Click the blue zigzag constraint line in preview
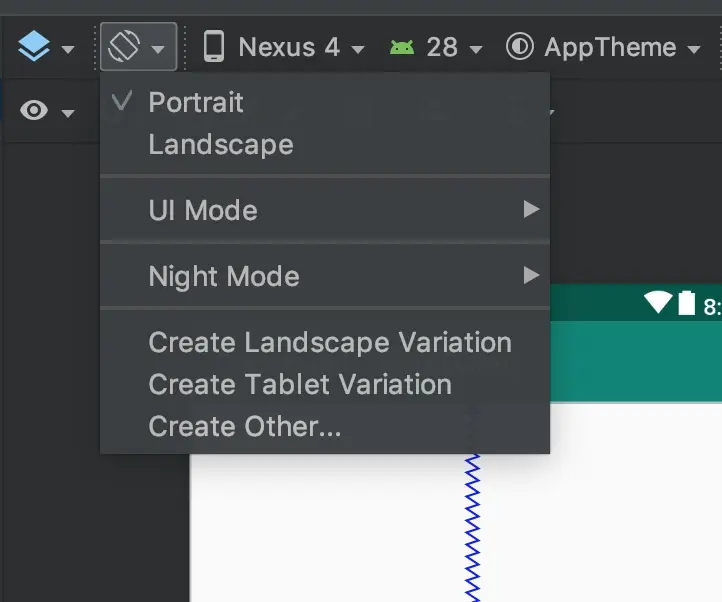The image size is (722, 602). [x=472, y=527]
